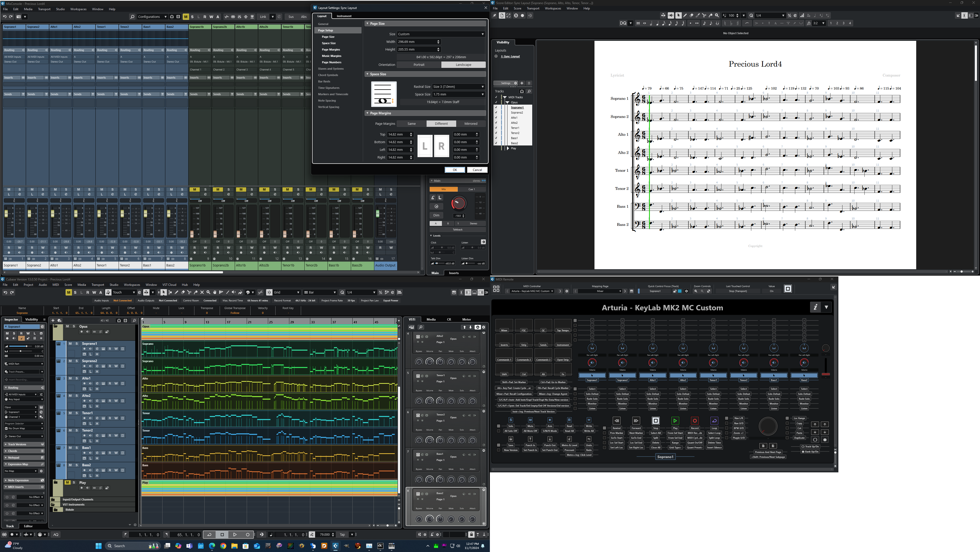Add a new layout with plus icon
Viewport: 980px width, 552px height.
pos(522,83)
